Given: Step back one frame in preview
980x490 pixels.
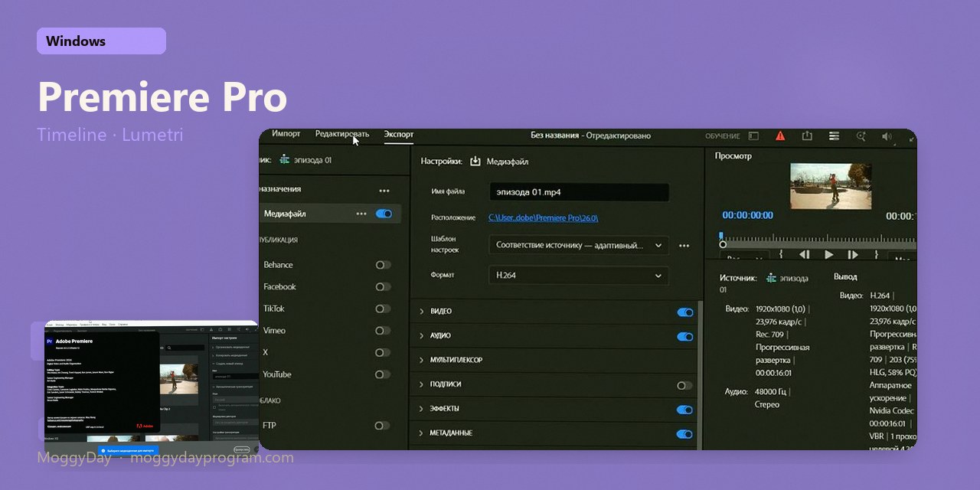Looking at the screenshot, I should click(x=804, y=254).
